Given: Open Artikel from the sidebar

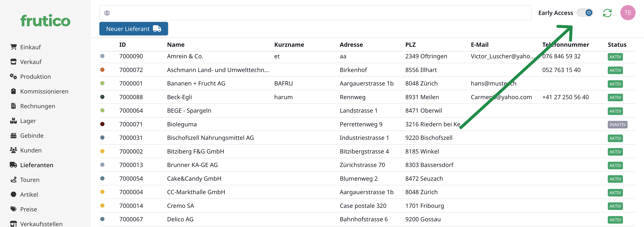Looking at the screenshot, I should tap(29, 195).
